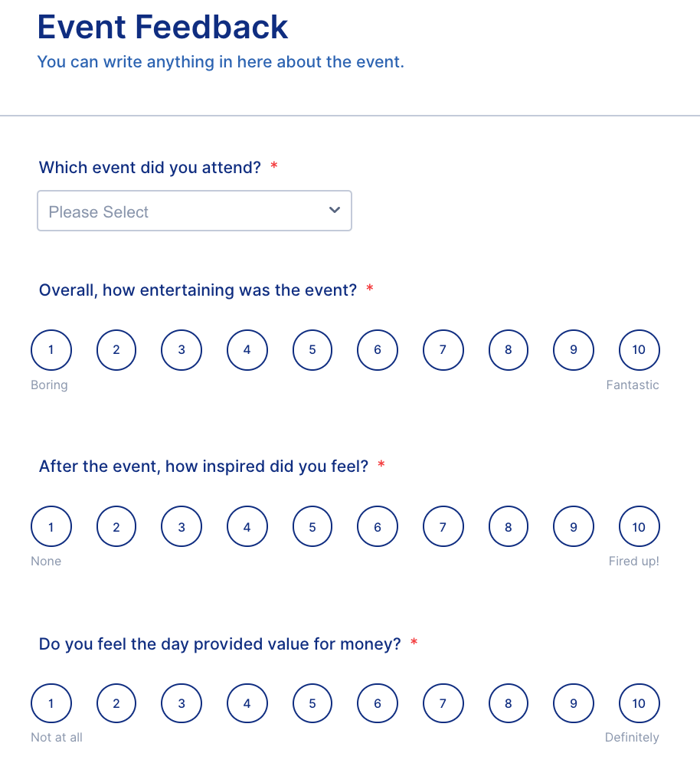Rate inspiration level as 4
700x763 pixels.
point(247,526)
